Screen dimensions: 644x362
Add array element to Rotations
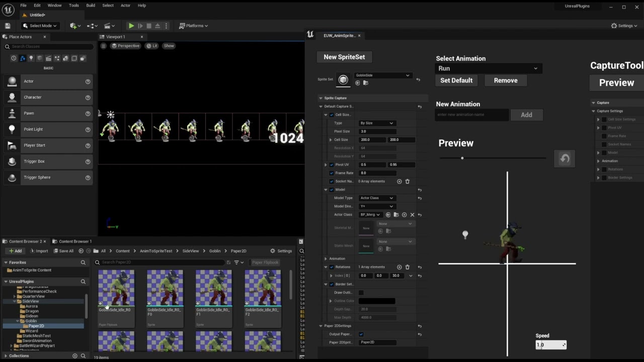pyautogui.click(x=399, y=267)
